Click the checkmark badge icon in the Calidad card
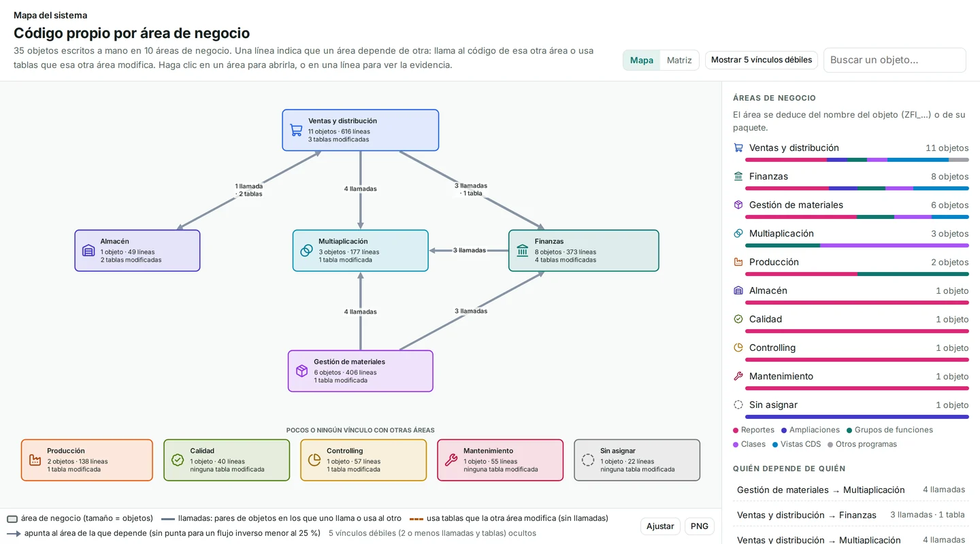Viewport: 980px width, 544px height. coord(178,460)
